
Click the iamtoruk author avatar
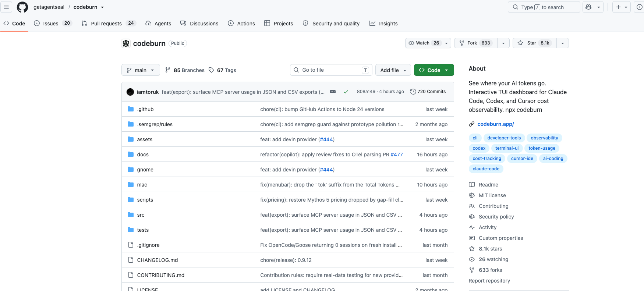pyautogui.click(x=130, y=92)
